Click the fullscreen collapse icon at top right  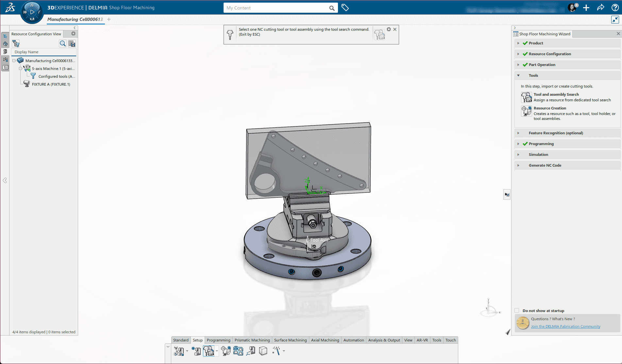pyautogui.click(x=615, y=20)
